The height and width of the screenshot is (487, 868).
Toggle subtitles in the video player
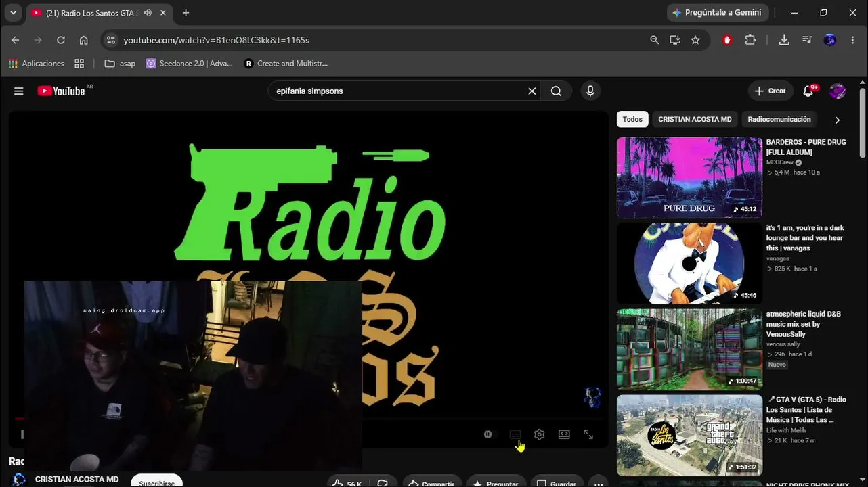tap(515, 434)
